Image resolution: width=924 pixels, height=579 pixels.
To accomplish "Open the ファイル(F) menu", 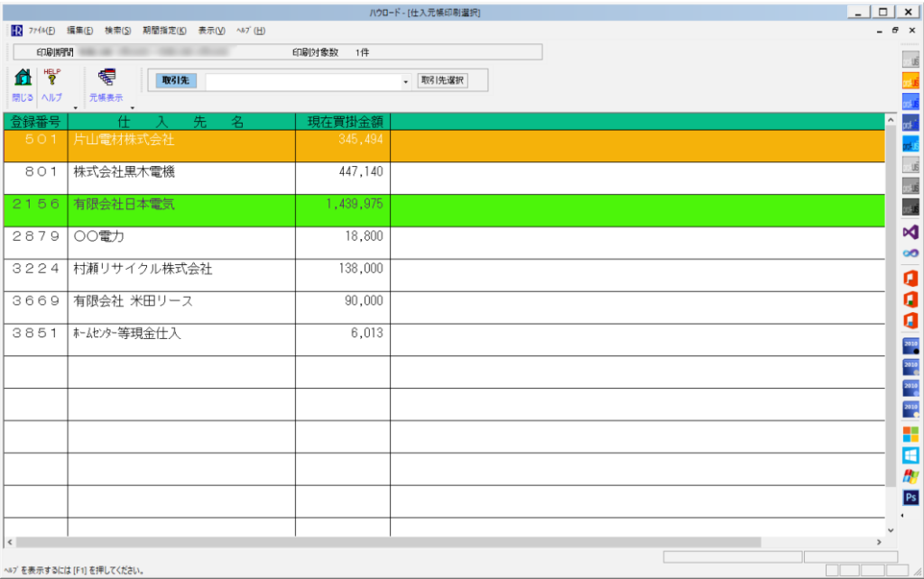I will point(42,31).
